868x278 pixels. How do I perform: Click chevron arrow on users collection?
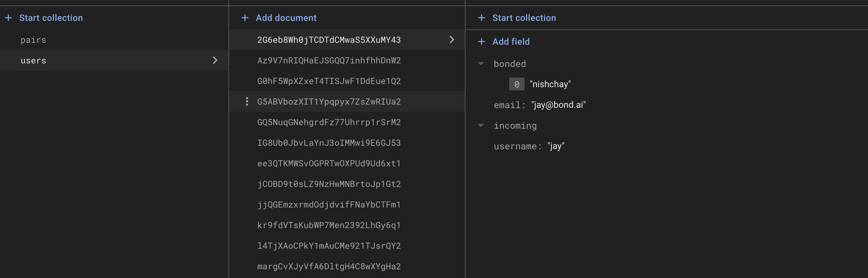click(215, 60)
